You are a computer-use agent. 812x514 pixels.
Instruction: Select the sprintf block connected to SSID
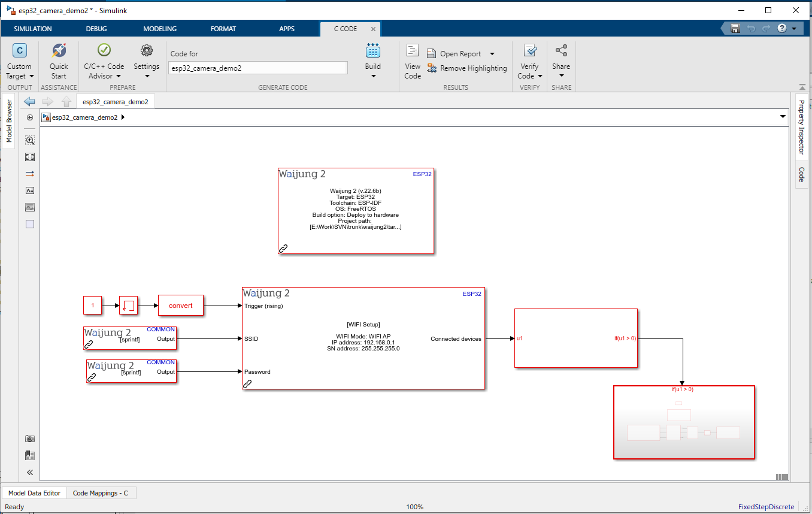point(130,338)
